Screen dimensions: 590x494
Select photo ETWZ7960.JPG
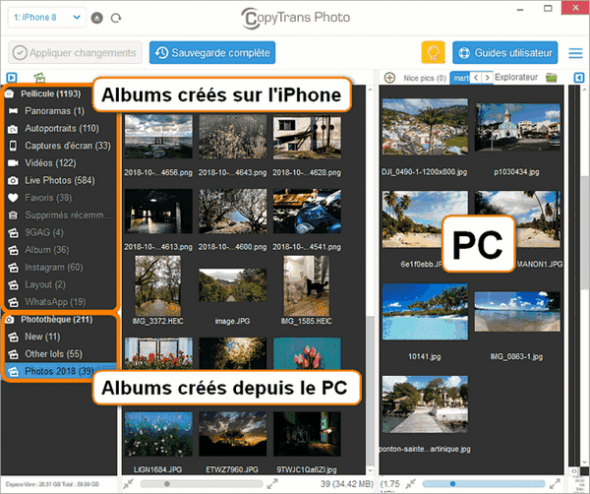click(233, 434)
